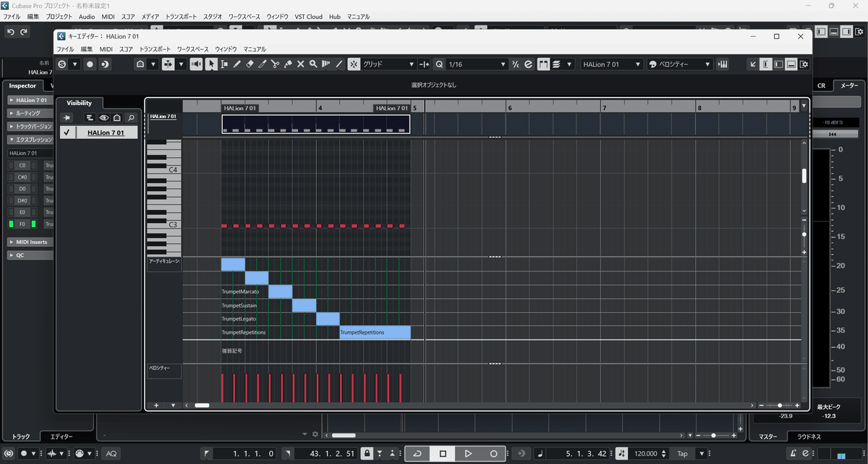This screenshot has height=464, width=868.
Task: Toggle Show Part Borders button
Action: coord(544,64)
